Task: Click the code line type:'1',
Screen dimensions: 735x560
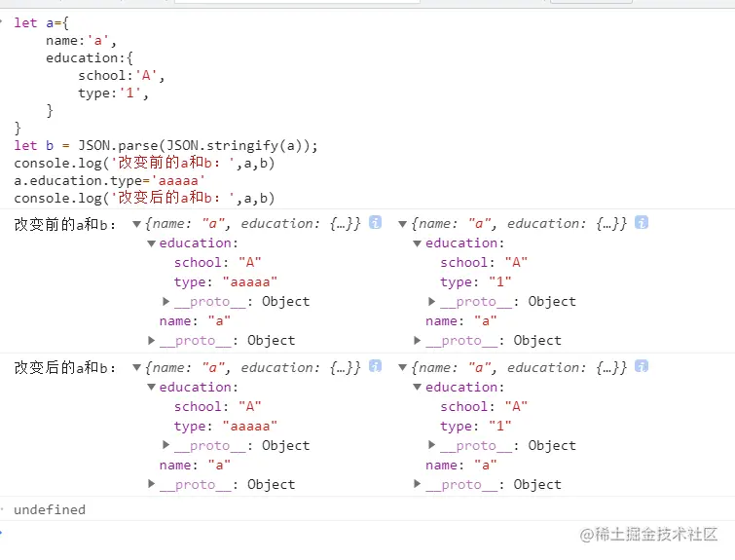Action: point(114,93)
